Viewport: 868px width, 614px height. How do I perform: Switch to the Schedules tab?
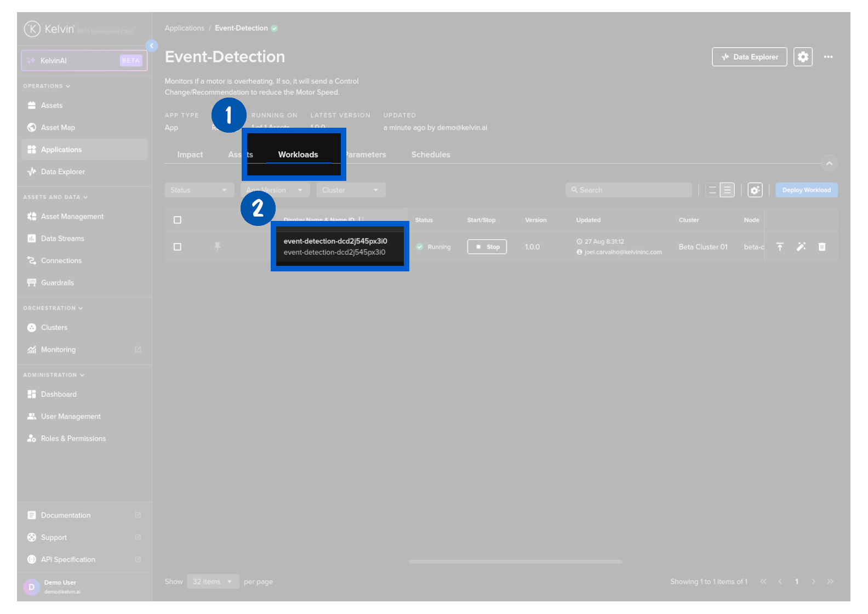pos(431,155)
